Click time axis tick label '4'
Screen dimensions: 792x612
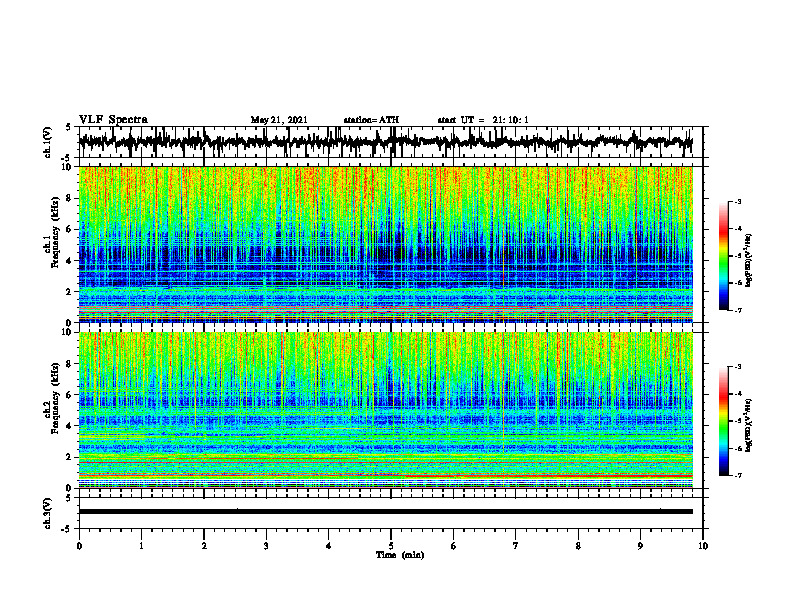point(329,546)
